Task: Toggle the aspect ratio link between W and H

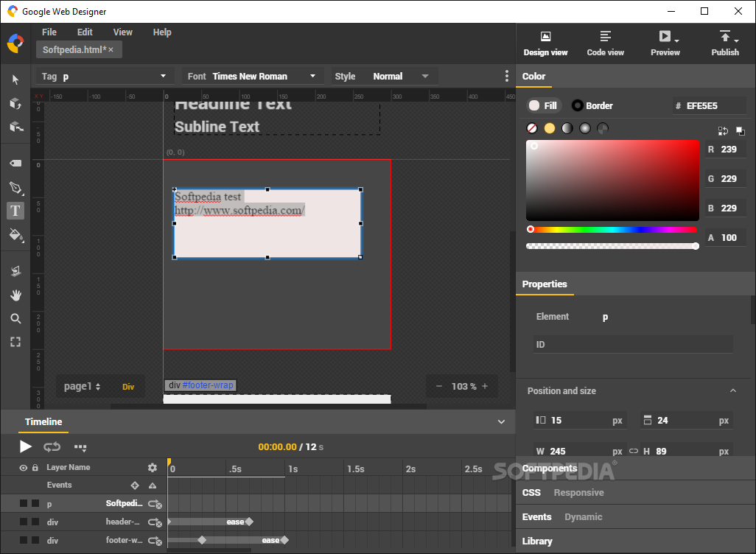Action: (x=634, y=452)
